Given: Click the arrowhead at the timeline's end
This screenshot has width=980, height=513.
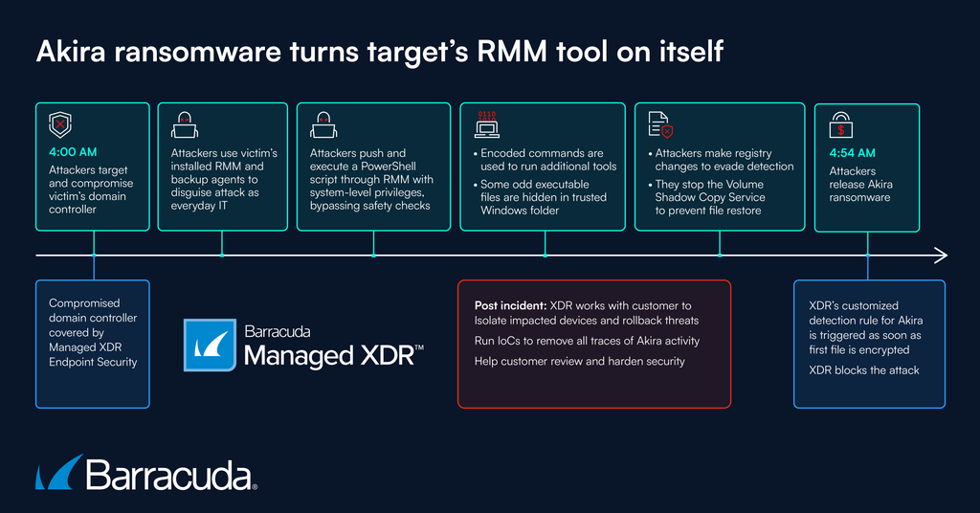Looking at the screenshot, I should (941, 256).
